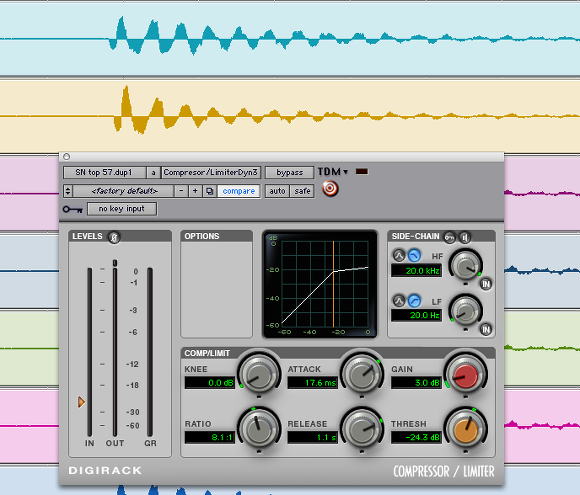The image size is (580, 495).
Task: Click the side-chain HF frequency knob
Action: (465, 266)
